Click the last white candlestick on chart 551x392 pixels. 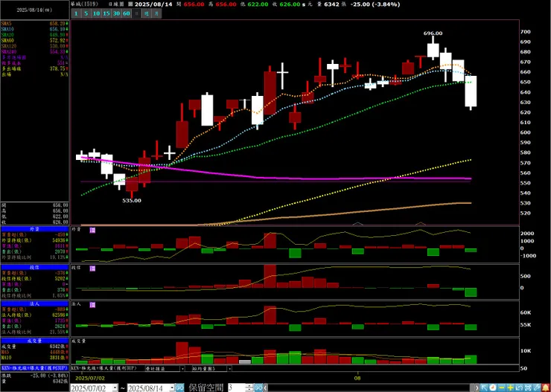pyautogui.click(x=471, y=91)
